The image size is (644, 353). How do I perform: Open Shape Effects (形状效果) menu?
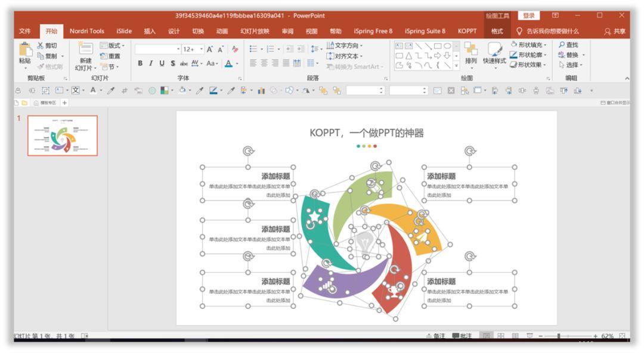pyautogui.click(x=528, y=64)
